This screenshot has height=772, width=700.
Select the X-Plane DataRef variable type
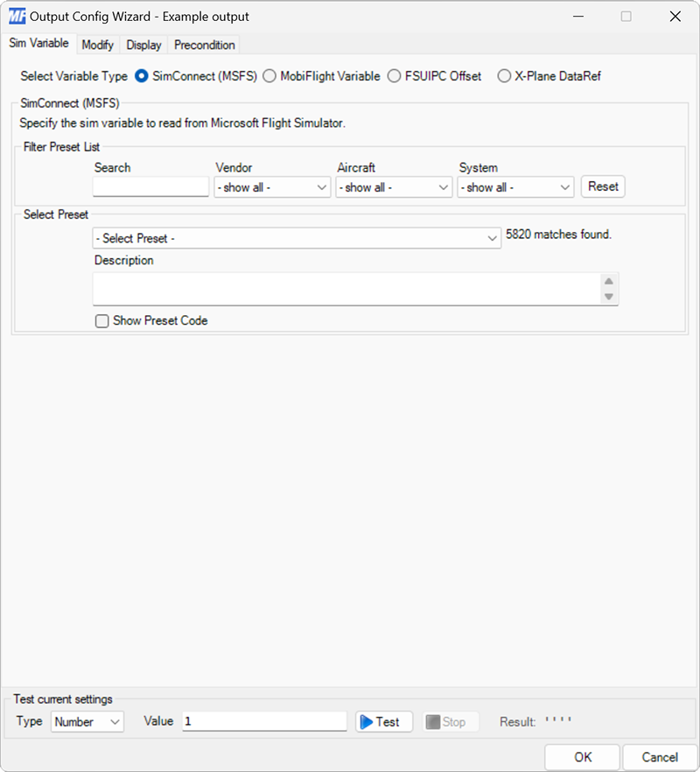click(504, 76)
